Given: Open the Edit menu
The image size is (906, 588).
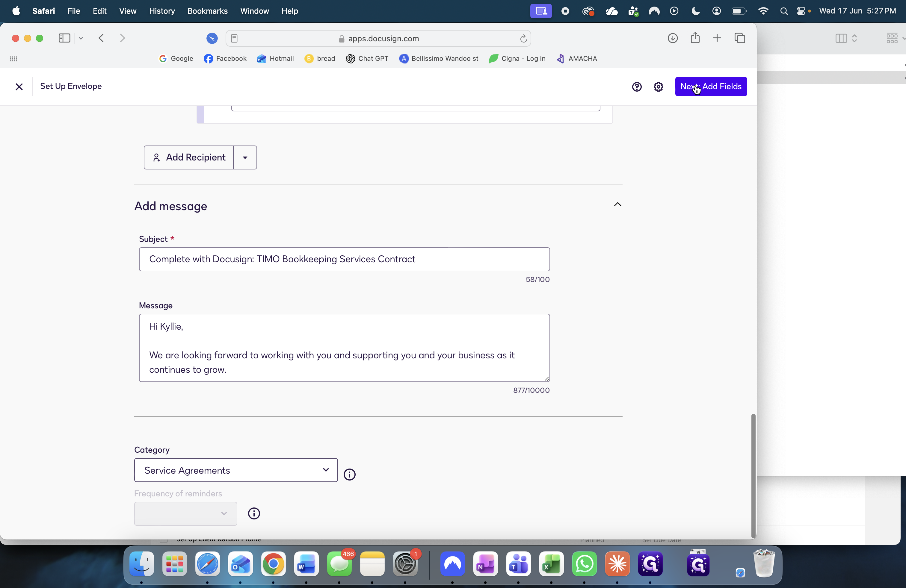Looking at the screenshot, I should (99, 11).
